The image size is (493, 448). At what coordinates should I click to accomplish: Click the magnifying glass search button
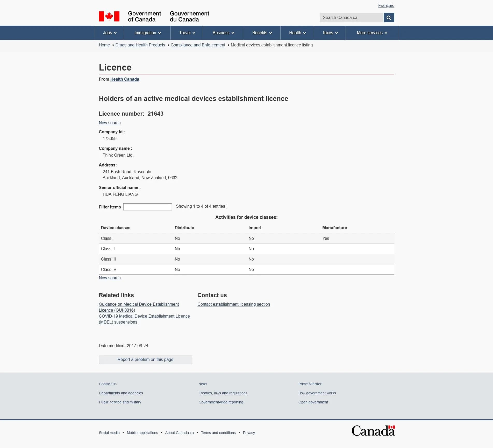(389, 18)
